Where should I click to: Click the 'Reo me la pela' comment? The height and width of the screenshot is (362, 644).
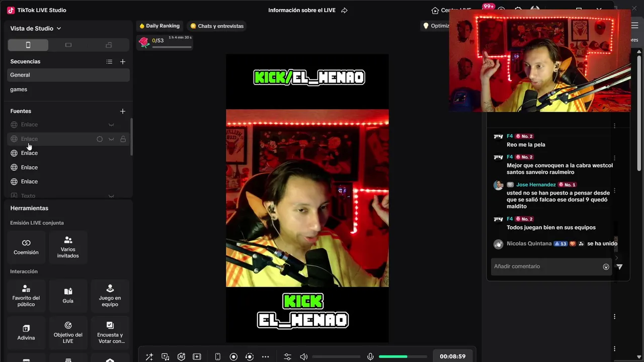click(x=526, y=145)
